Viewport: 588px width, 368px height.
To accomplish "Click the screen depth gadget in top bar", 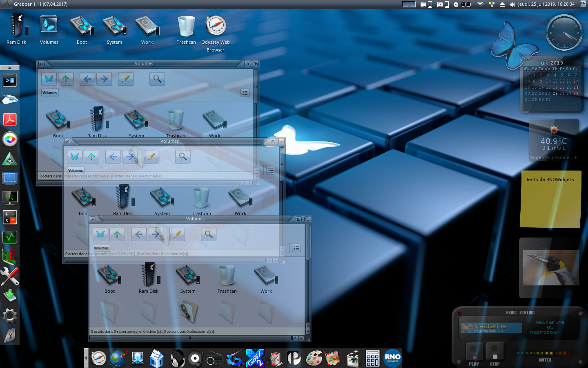I will (584, 4).
